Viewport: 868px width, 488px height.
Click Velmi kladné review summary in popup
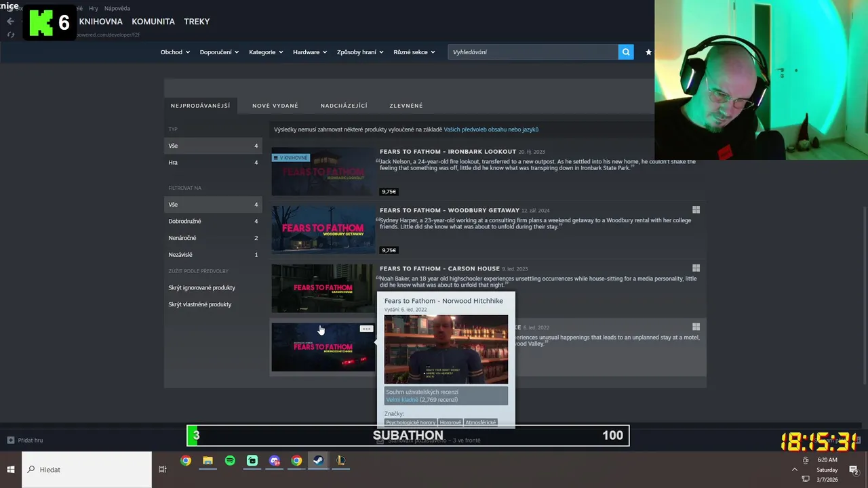click(x=402, y=400)
